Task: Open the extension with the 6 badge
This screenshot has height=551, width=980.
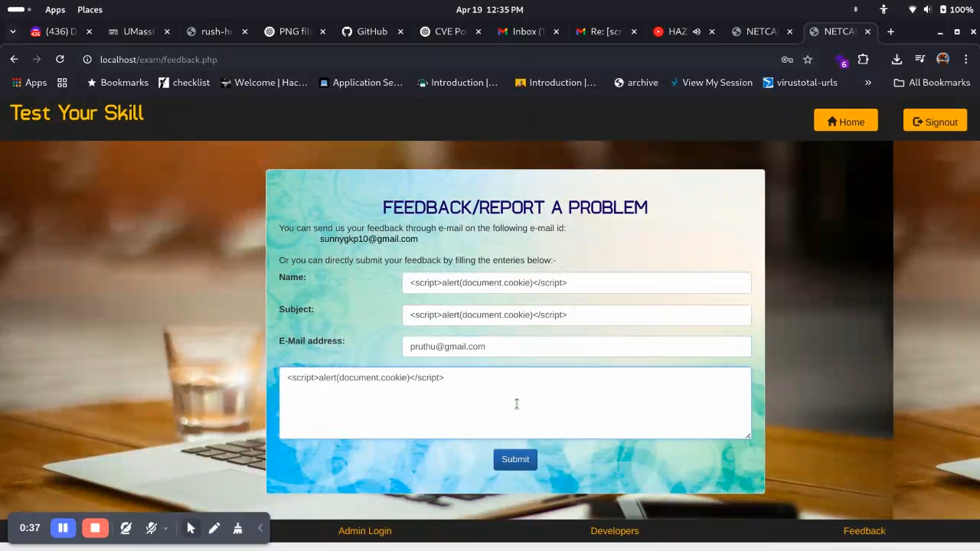Action: click(x=841, y=60)
